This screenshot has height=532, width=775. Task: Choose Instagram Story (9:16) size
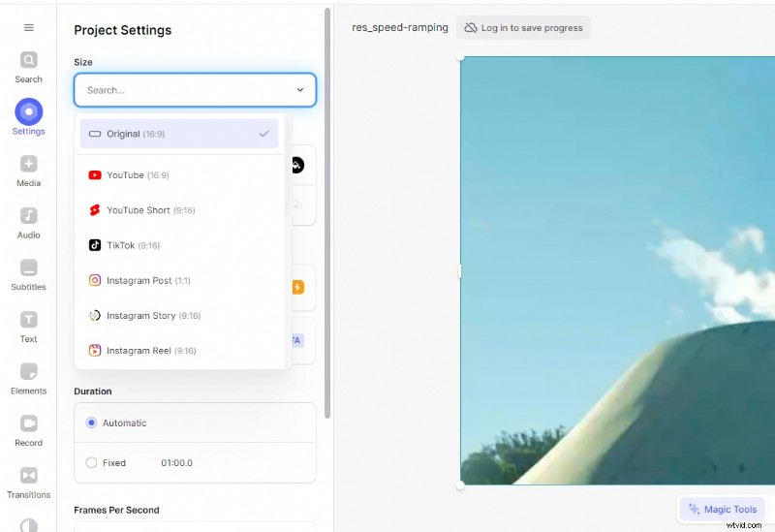(179, 316)
